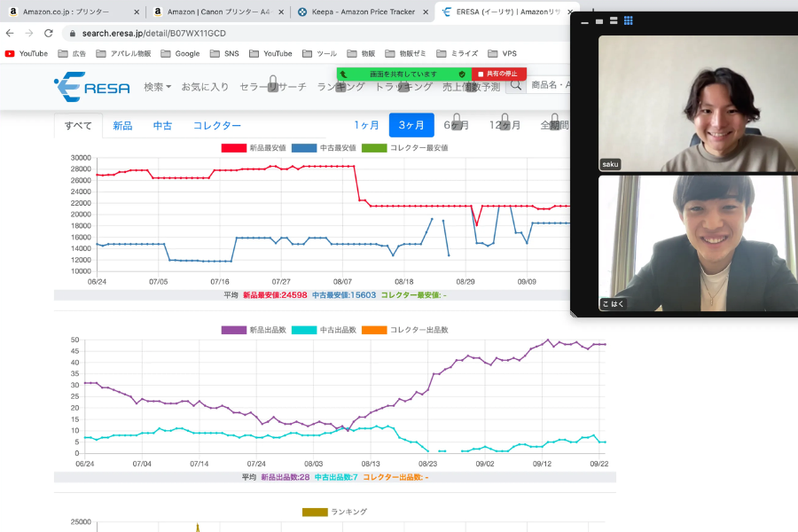Click the 新品出品数:28 average value

pyautogui.click(x=285, y=478)
